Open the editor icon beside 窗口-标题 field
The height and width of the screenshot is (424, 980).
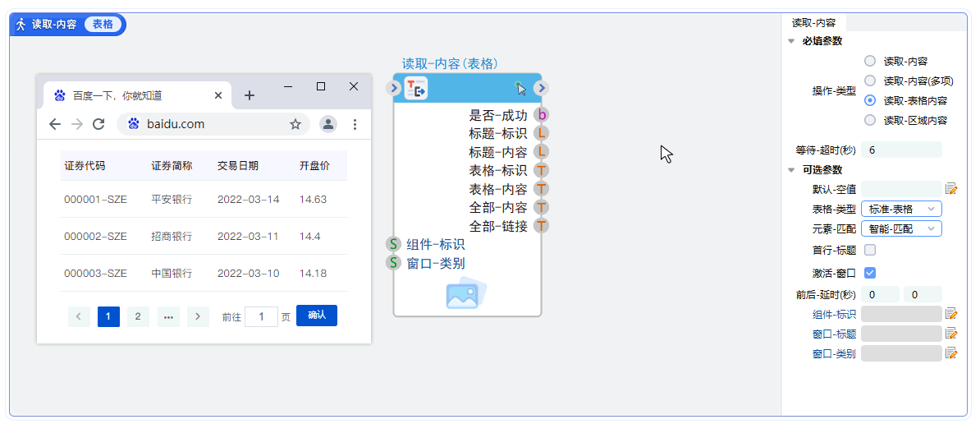click(x=951, y=334)
